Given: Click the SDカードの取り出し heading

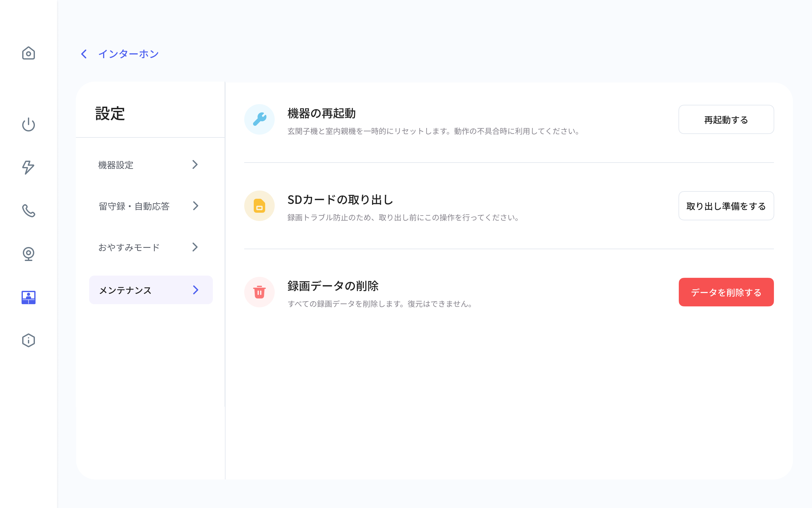Looking at the screenshot, I should 340,200.
